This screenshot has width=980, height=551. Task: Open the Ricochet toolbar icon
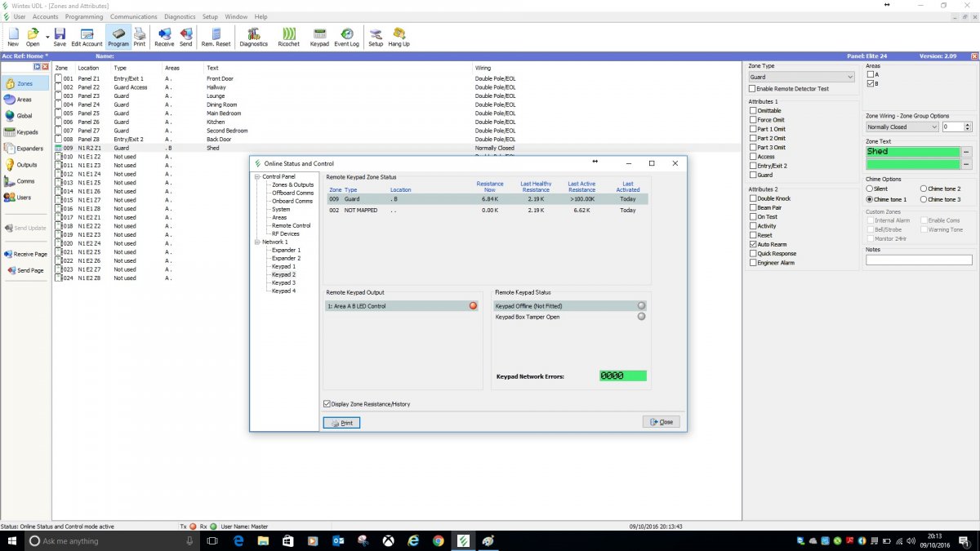pyautogui.click(x=288, y=37)
